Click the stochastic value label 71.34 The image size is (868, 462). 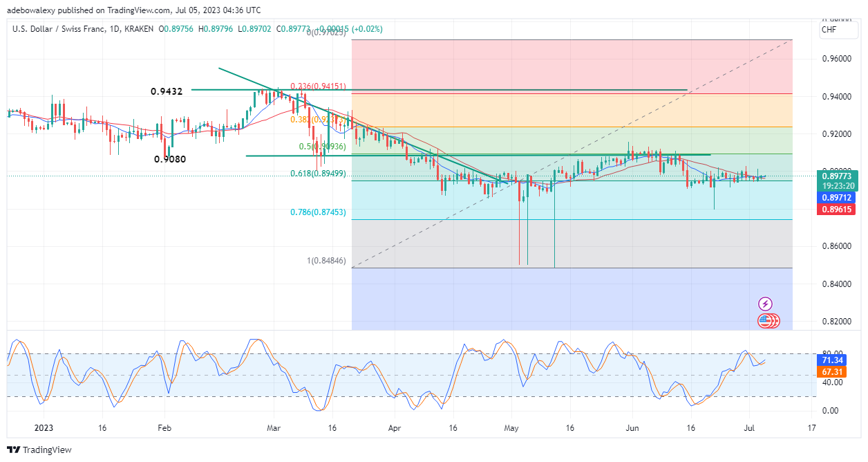click(832, 360)
